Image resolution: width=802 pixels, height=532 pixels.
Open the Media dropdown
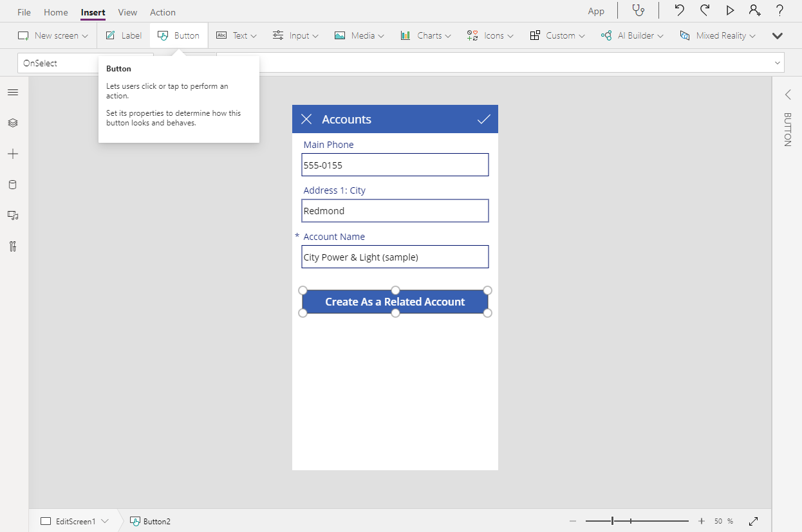pos(359,35)
